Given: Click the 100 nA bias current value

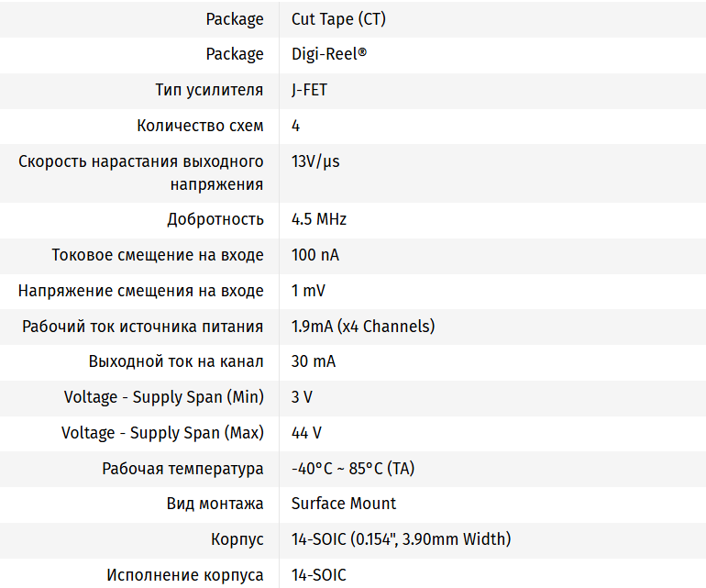Looking at the screenshot, I should [x=315, y=255].
